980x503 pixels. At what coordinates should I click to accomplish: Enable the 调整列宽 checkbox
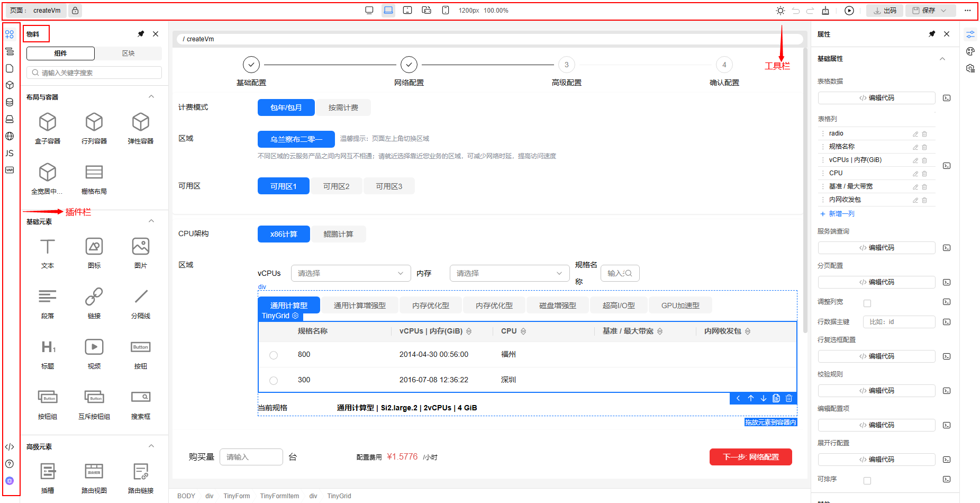coord(867,303)
